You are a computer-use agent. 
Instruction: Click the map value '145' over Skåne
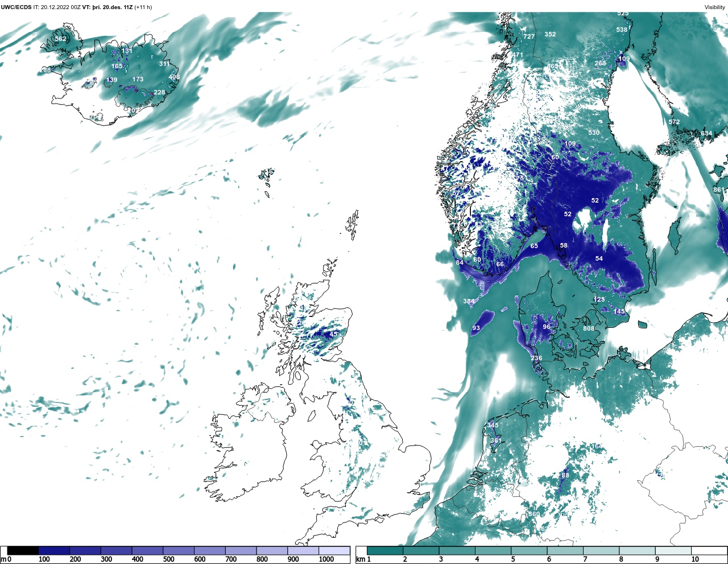pos(619,312)
